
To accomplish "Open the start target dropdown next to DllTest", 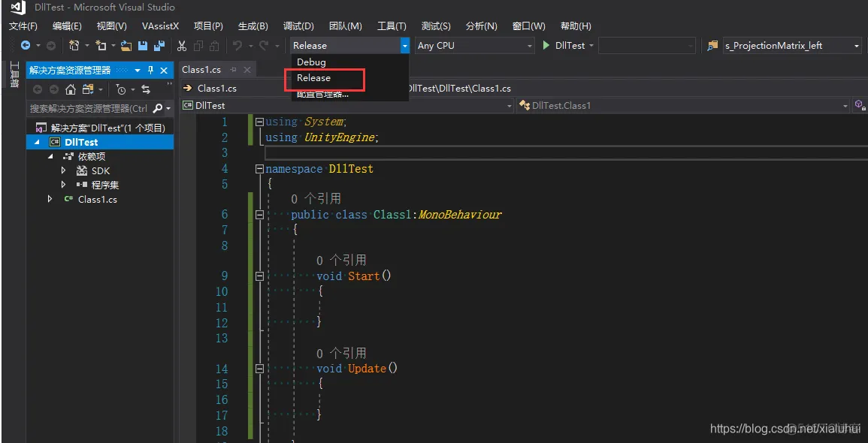I will (591, 46).
